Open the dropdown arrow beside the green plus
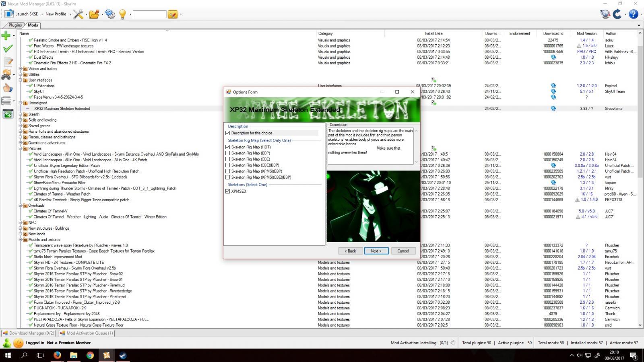The height and width of the screenshot is (362, 644). pyautogui.click(x=14, y=35)
